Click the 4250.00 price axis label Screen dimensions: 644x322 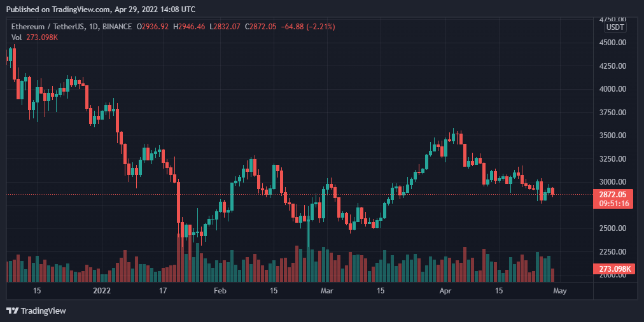click(612, 66)
